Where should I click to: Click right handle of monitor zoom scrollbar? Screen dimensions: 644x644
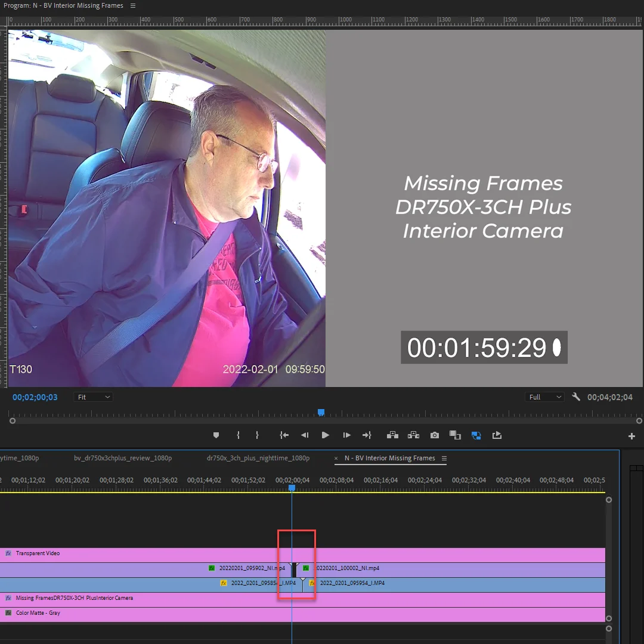click(x=639, y=420)
